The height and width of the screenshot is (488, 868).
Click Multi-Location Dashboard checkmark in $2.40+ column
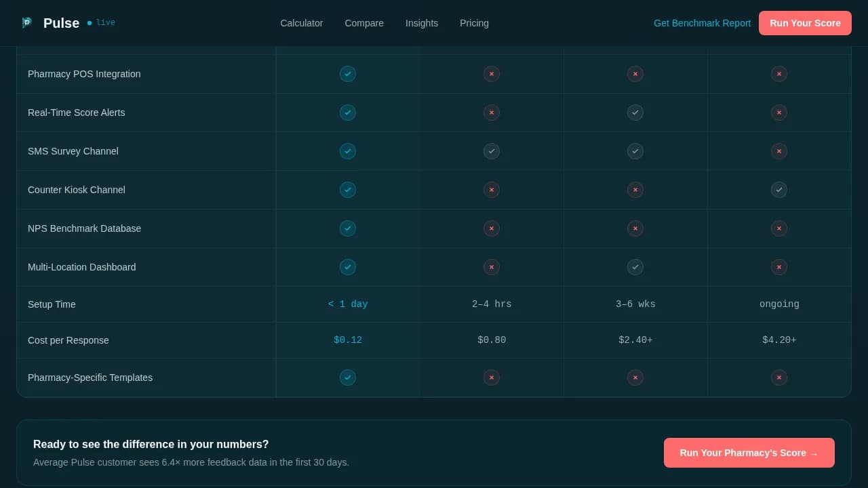635,267
